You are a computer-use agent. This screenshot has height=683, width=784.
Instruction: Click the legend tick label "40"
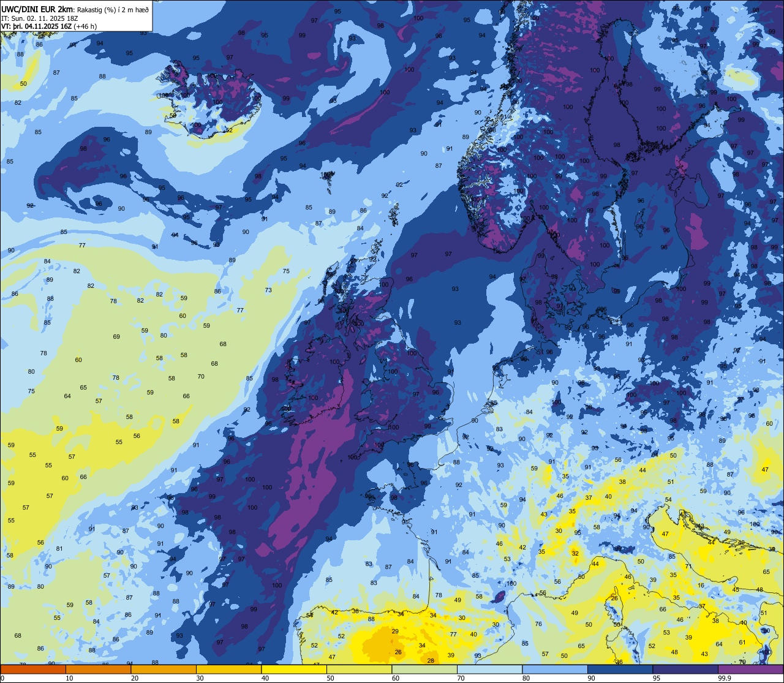pyautogui.click(x=265, y=678)
